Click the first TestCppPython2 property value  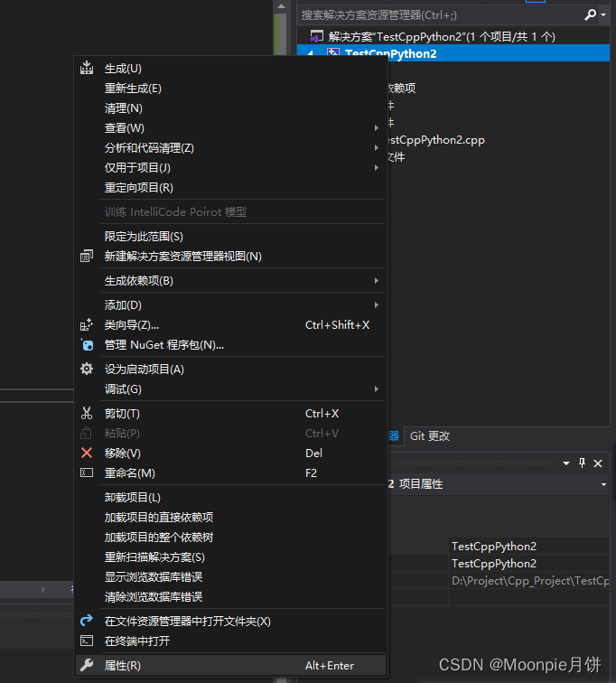click(x=529, y=547)
